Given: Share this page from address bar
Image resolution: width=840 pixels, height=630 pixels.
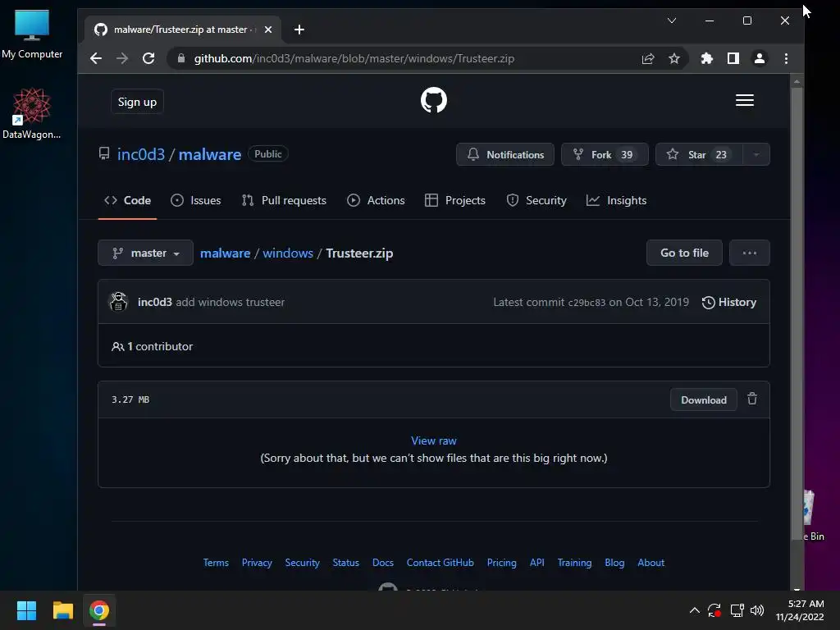Looking at the screenshot, I should coord(648,58).
